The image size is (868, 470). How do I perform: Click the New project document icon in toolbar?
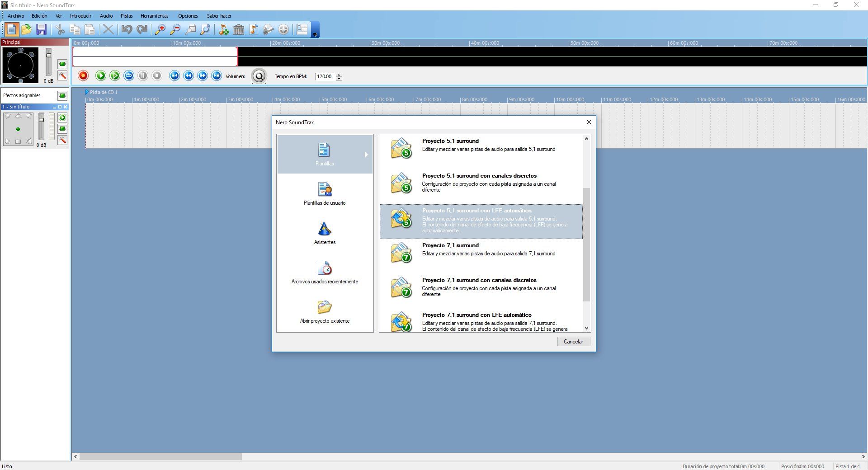11,30
